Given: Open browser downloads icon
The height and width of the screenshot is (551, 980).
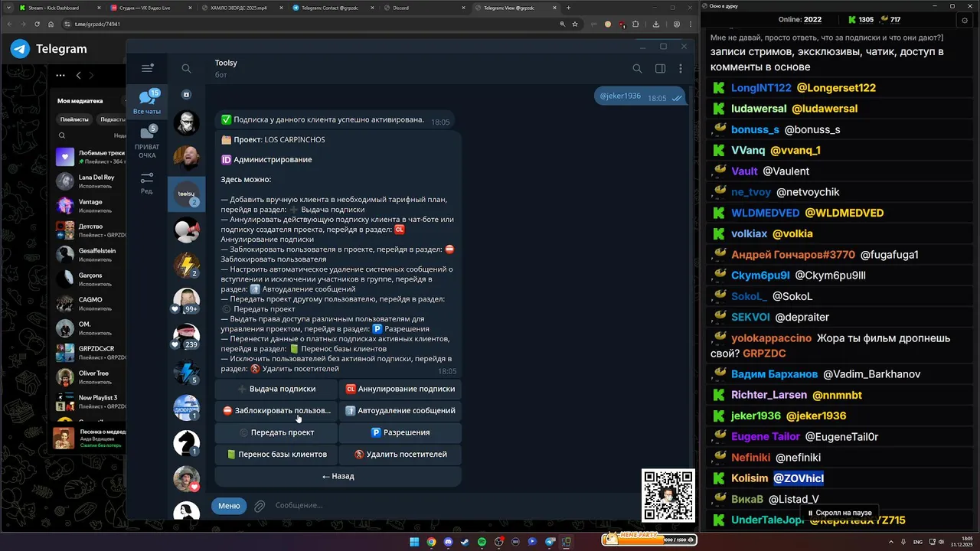Looking at the screenshot, I should [656, 24].
